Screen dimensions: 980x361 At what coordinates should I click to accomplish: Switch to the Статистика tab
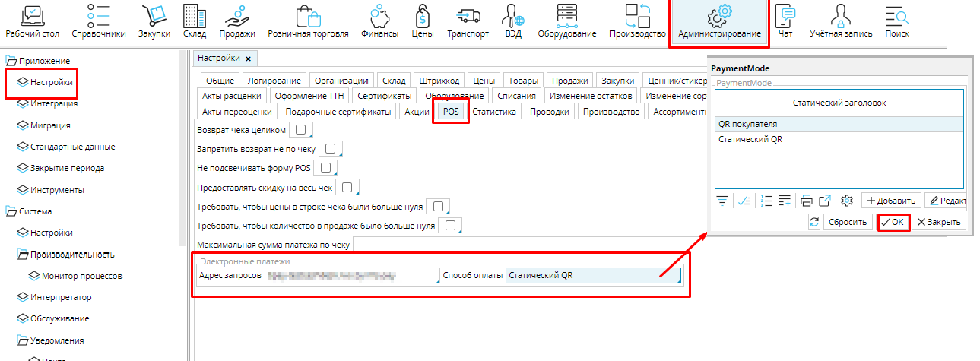(494, 112)
